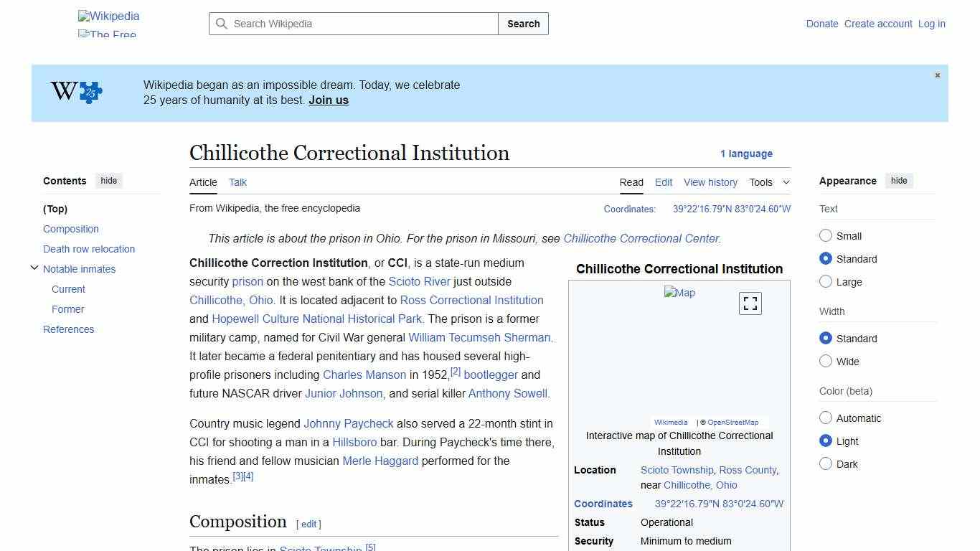Hide the Appearance panel
The width and height of the screenshot is (980, 551).
tap(899, 180)
